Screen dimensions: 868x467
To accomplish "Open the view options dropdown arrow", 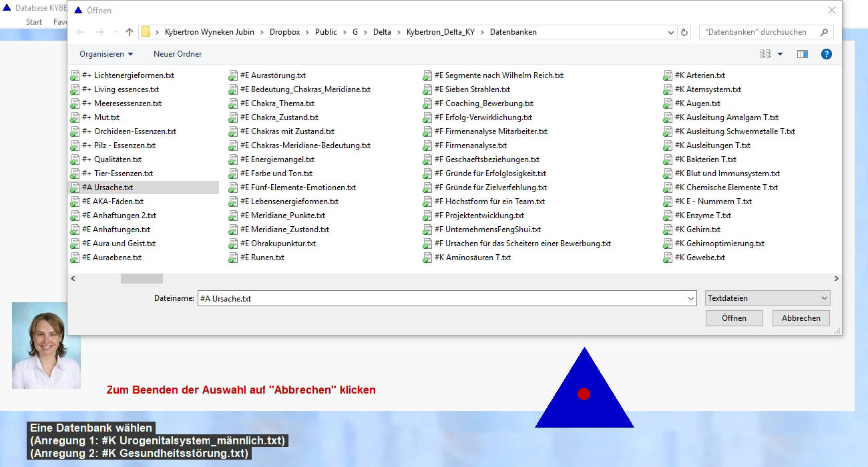I will pyautogui.click(x=780, y=54).
